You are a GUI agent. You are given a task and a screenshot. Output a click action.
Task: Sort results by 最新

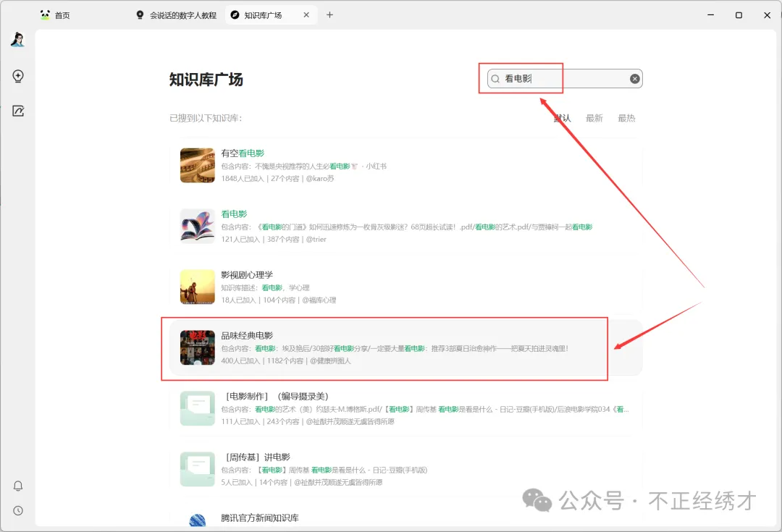coord(594,118)
